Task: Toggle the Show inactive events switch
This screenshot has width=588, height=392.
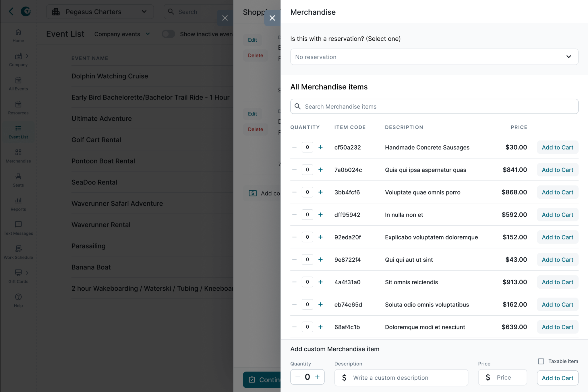Action: pos(168,34)
